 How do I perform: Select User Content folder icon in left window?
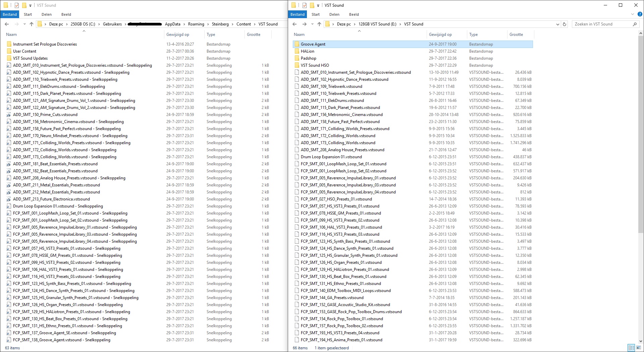point(9,51)
